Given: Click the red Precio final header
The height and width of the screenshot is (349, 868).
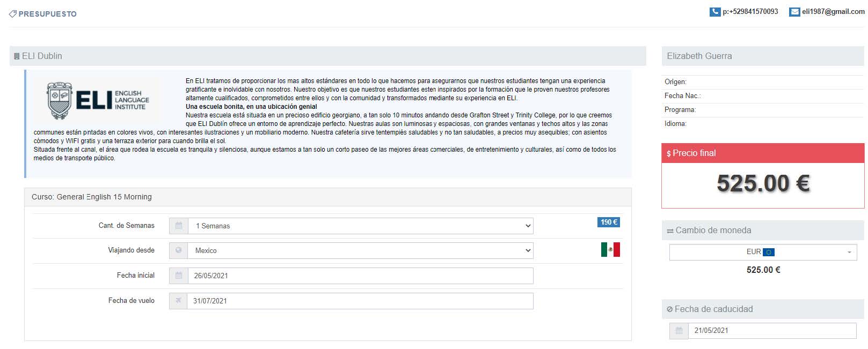Looking at the screenshot, I should click(x=763, y=153).
